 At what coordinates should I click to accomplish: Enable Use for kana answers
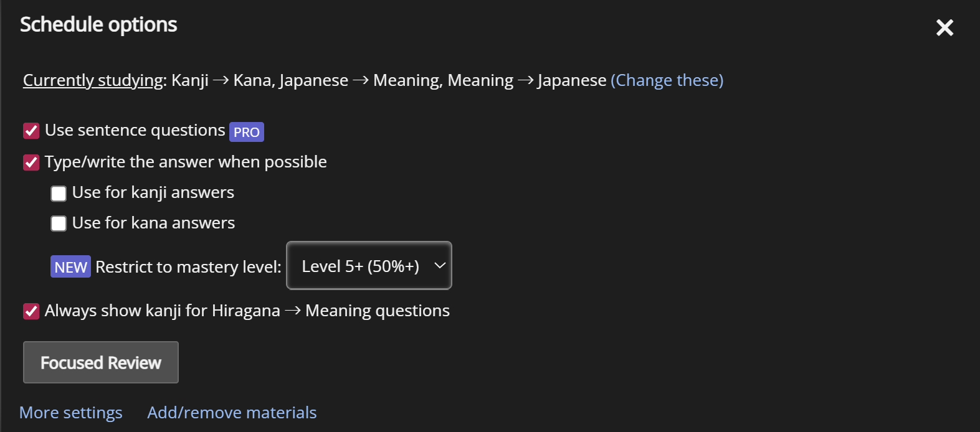tap(59, 223)
